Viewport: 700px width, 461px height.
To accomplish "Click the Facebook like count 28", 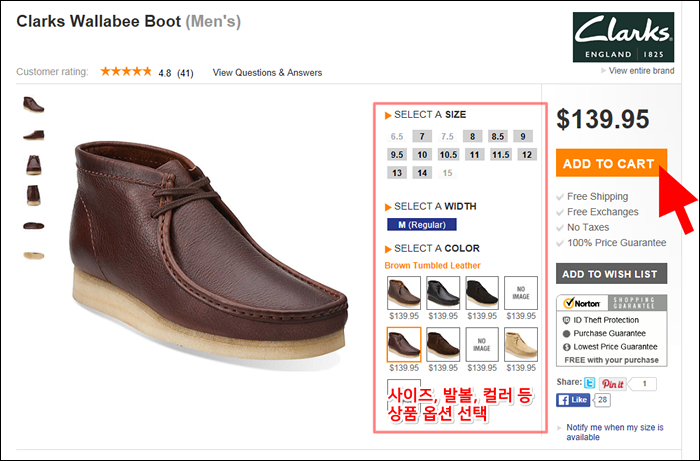I will coord(602,400).
